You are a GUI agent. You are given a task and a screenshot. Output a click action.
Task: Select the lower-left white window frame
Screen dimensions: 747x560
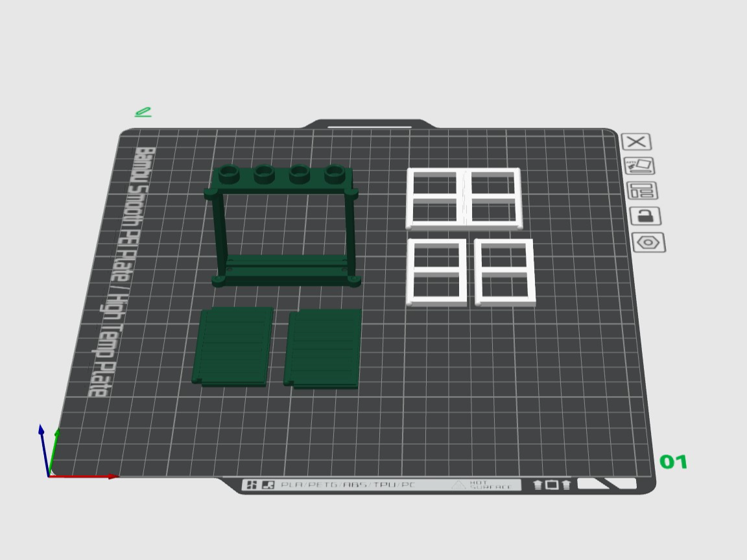(436, 272)
